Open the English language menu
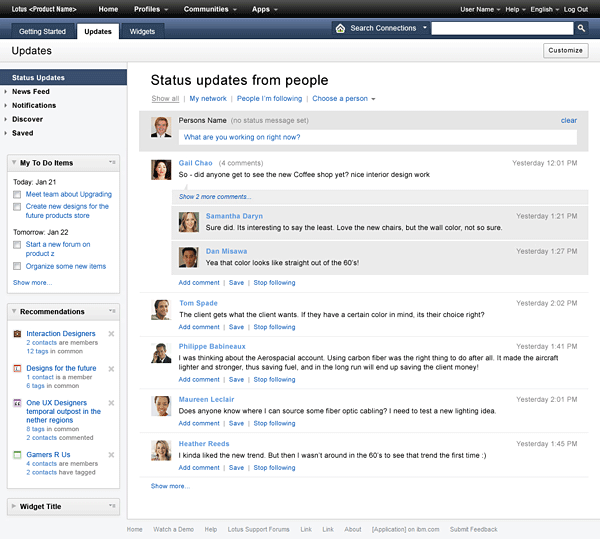This screenshot has height=539, width=600. (x=545, y=10)
